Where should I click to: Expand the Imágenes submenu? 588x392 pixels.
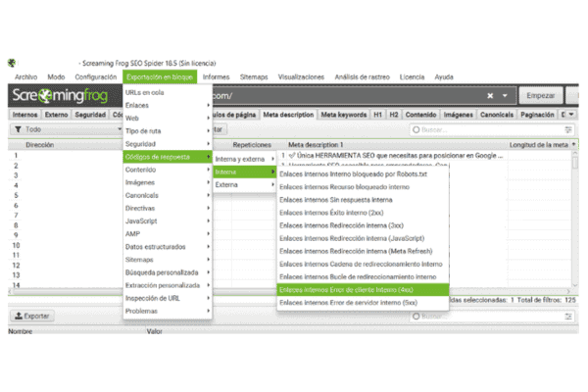coord(168,182)
